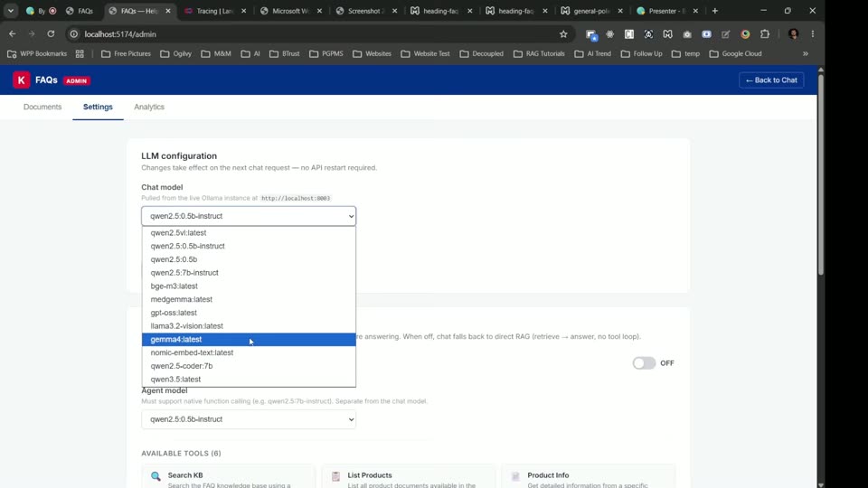Close the Presenter tab

[x=695, y=11]
